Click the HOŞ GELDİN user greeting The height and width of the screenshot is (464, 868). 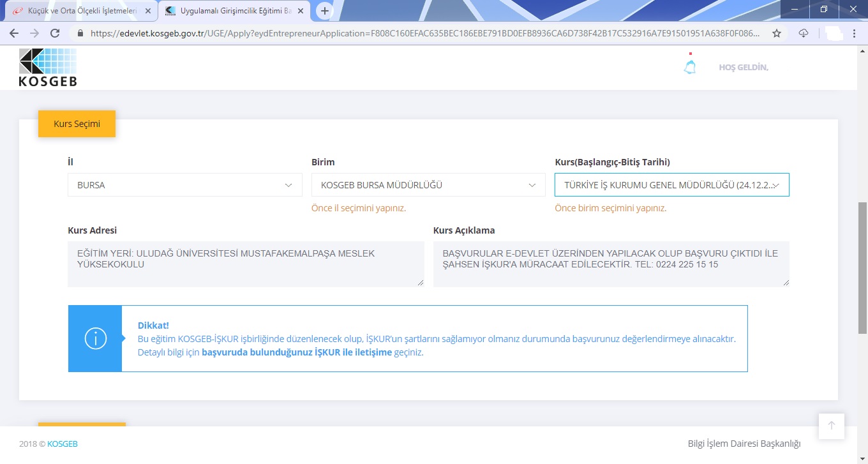click(x=744, y=68)
